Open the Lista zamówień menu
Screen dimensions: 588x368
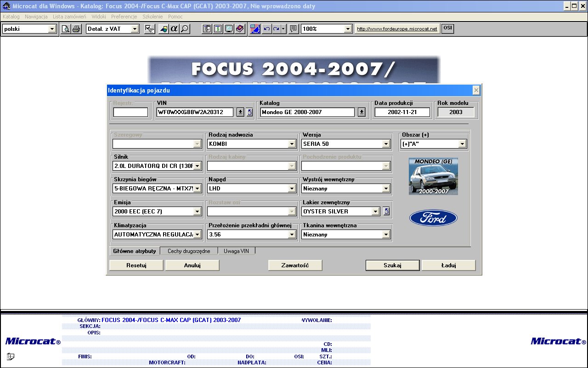pos(69,17)
